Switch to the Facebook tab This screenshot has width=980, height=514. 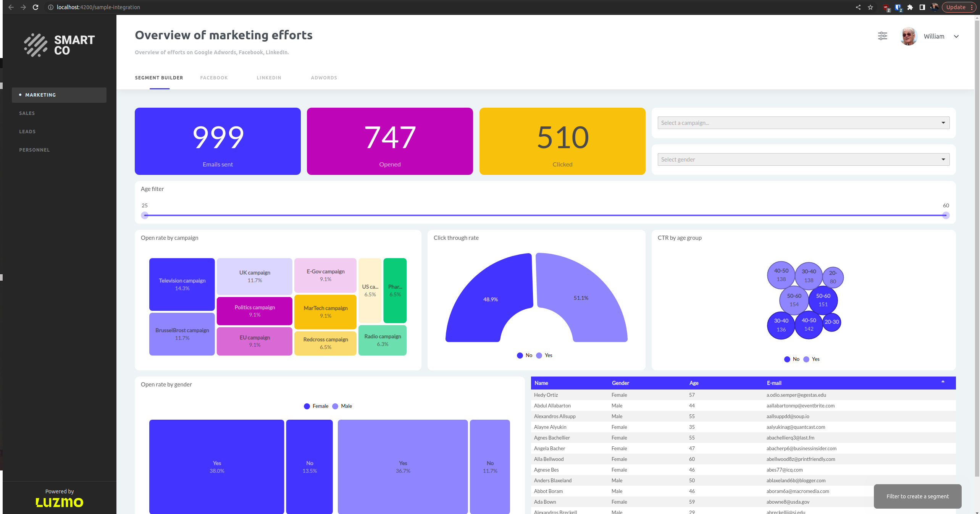tap(214, 78)
